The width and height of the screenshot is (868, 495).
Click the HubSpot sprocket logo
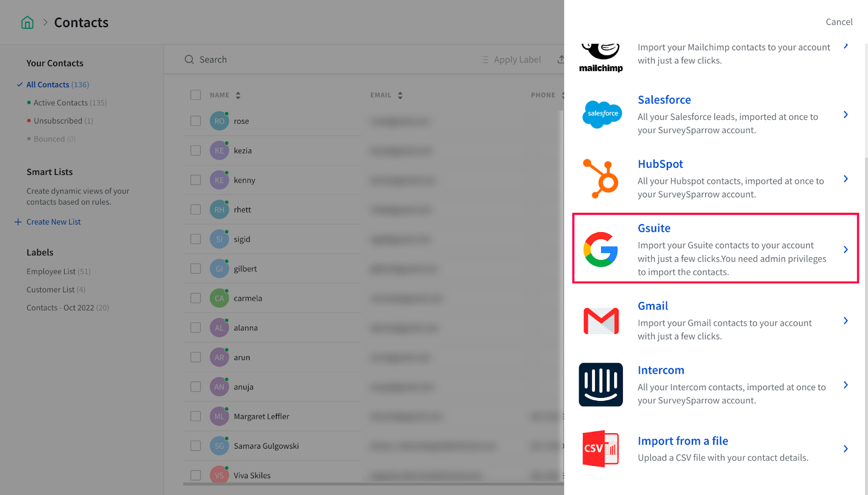(601, 179)
